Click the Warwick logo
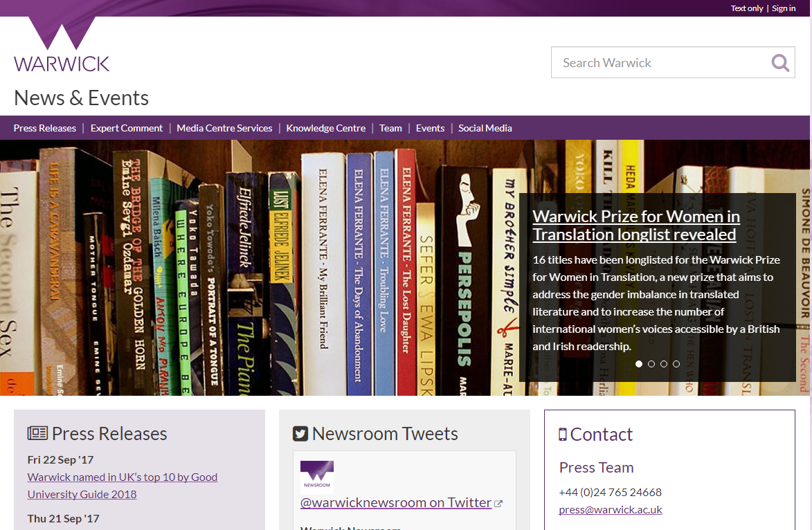812x530 pixels. [x=62, y=46]
